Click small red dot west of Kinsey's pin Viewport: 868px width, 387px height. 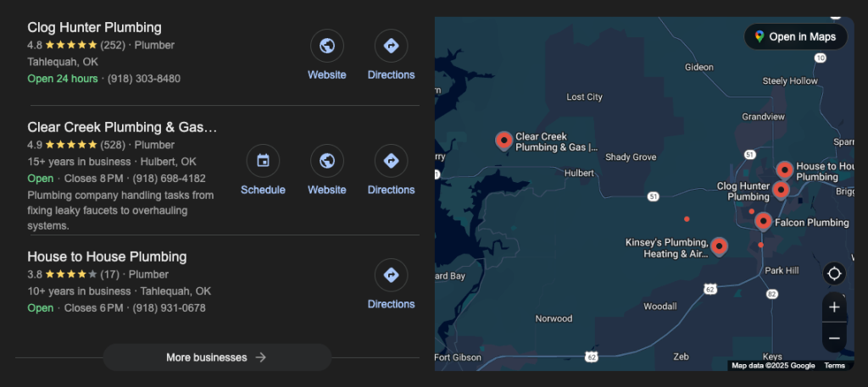tap(687, 219)
